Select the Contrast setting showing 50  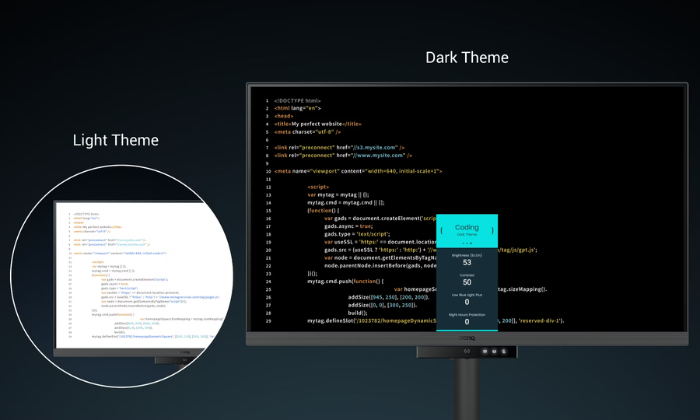coord(467,280)
